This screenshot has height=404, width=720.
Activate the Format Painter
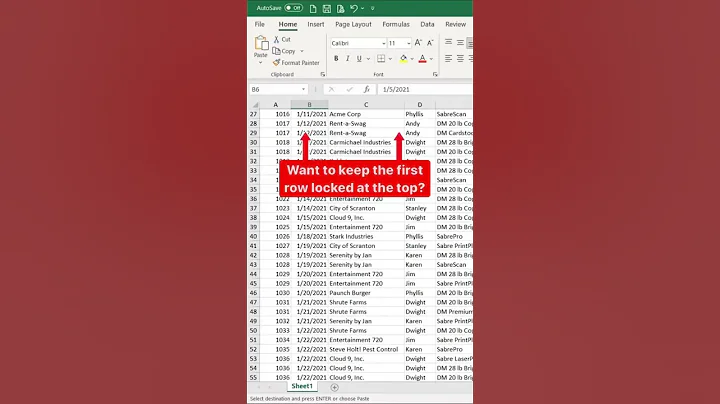click(x=296, y=62)
